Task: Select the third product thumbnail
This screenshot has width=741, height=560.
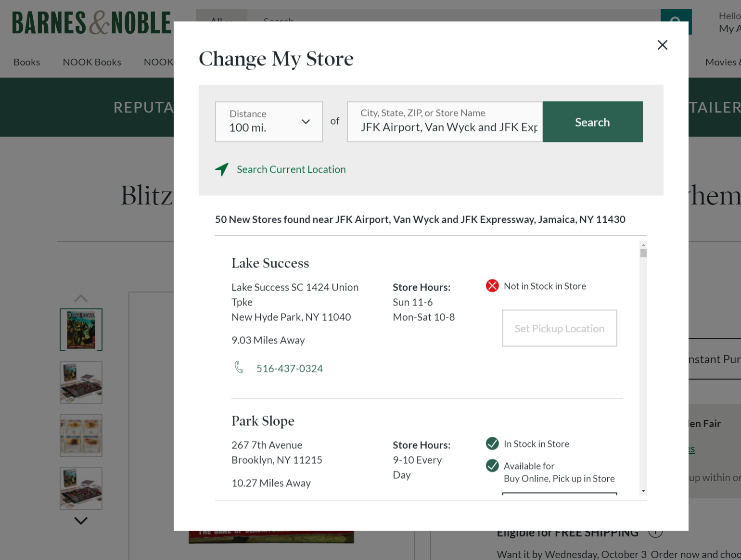Action: 81,435
